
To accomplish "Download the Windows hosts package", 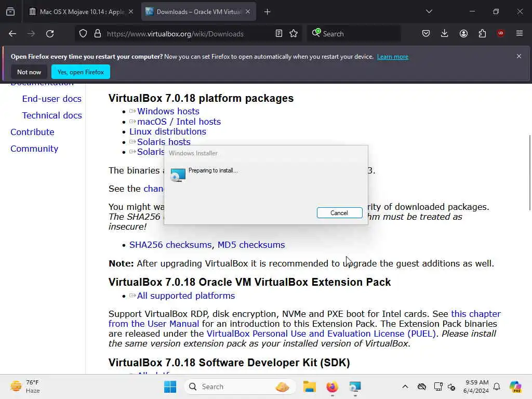I will [168, 111].
